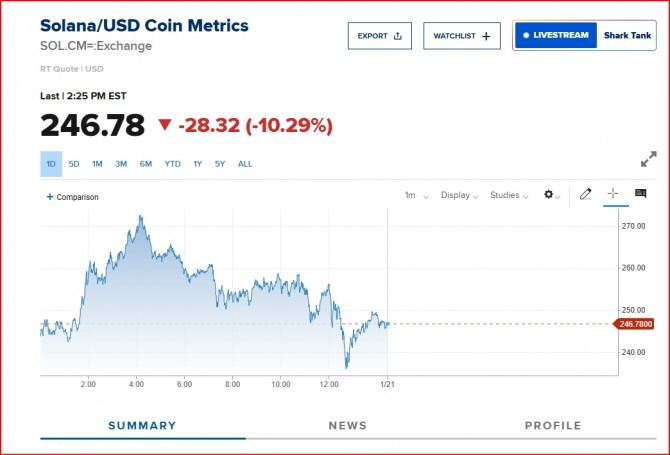Click the plus icon beside Comparison
This screenshot has width=670, height=455.
tap(50, 197)
